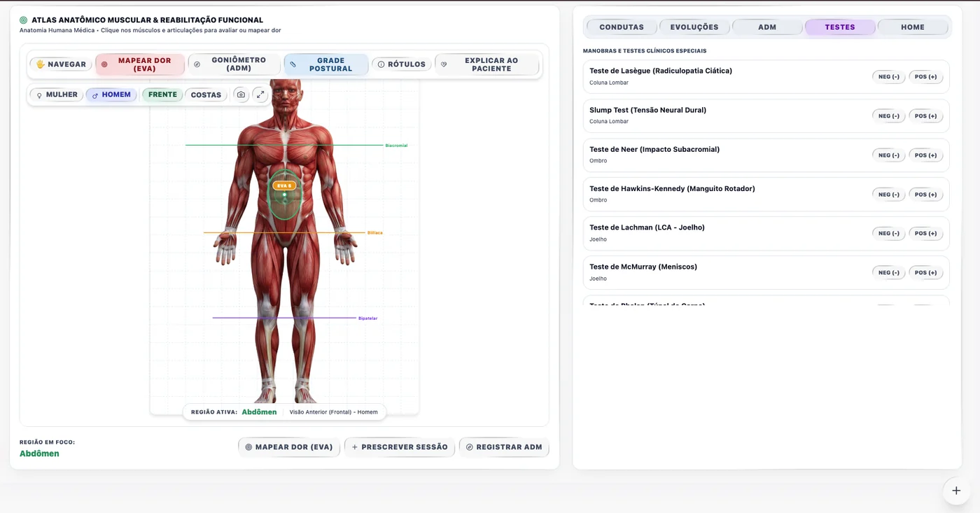The image size is (980, 513).
Task: Click Slump Test (Tensão Neural Dural) title
Action: coord(648,110)
